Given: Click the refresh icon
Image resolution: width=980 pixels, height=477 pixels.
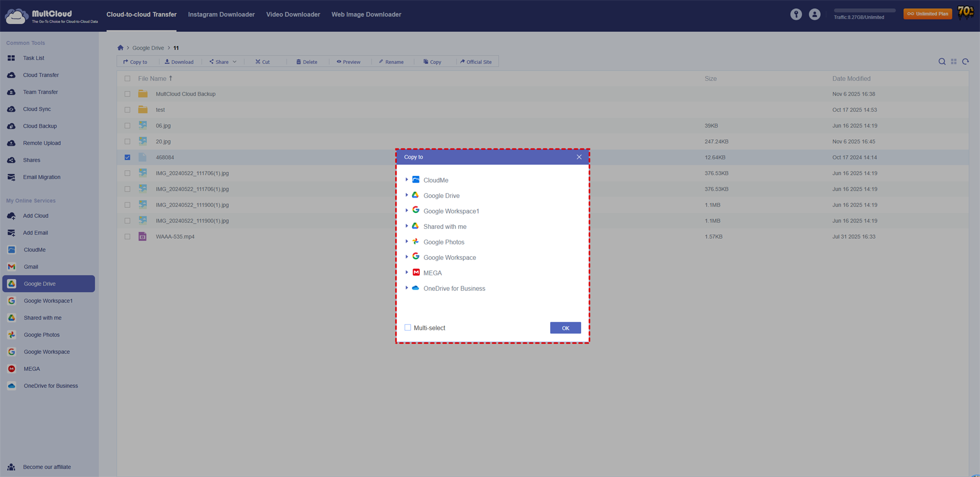Looking at the screenshot, I should [x=966, y=62].
